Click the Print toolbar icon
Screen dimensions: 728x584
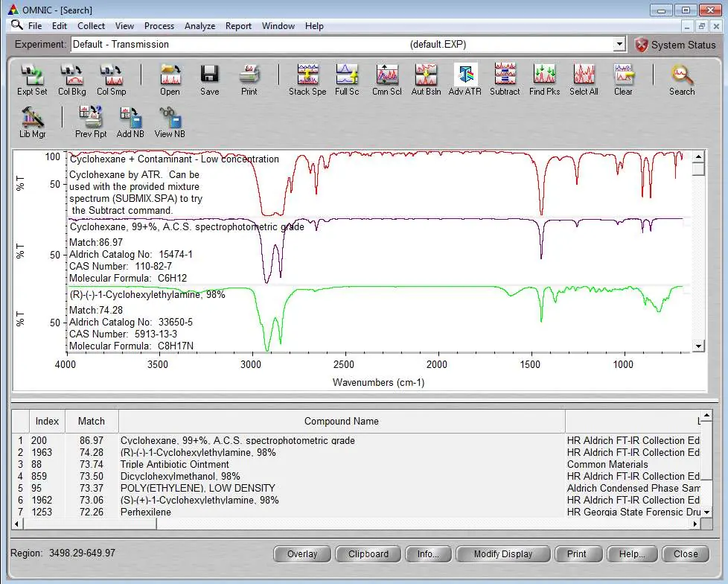tap(249, 80)
